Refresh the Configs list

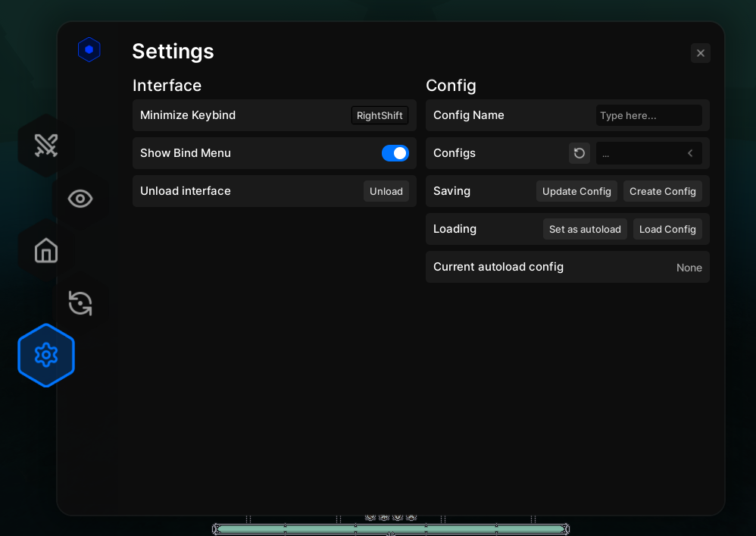click(579, 153)
